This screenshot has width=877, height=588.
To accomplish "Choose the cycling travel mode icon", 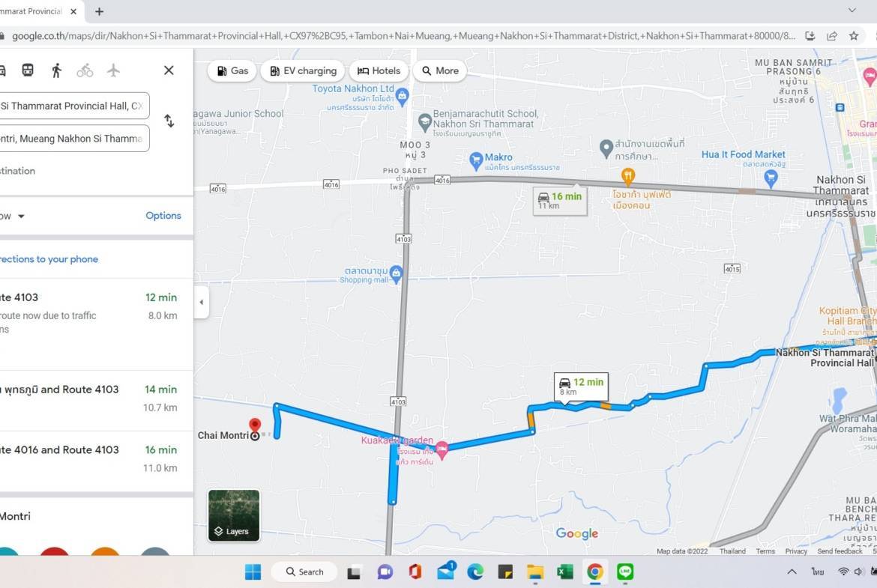I will point(85,70).
